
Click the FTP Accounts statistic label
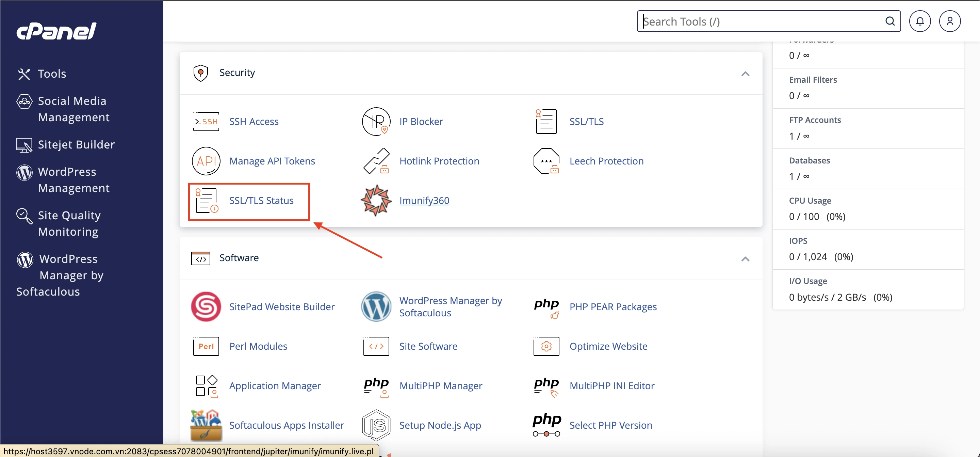815,120
